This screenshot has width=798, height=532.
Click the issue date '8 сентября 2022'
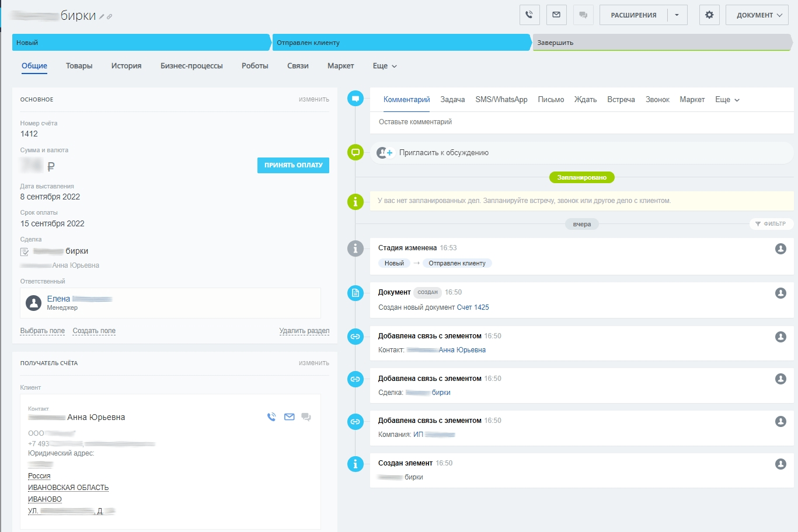(x=50, y=197)
